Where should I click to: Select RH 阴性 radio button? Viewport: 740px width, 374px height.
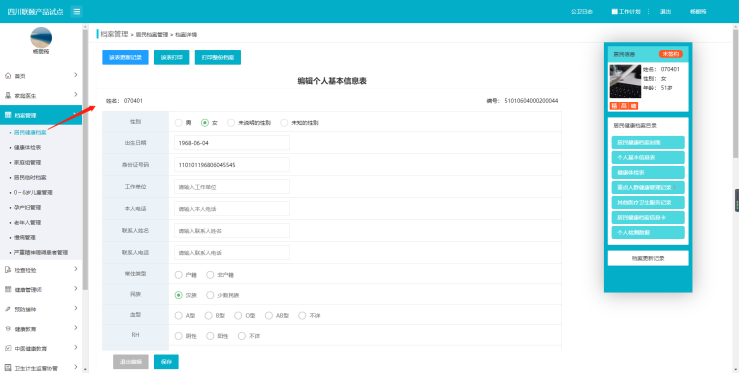[178, 336]
